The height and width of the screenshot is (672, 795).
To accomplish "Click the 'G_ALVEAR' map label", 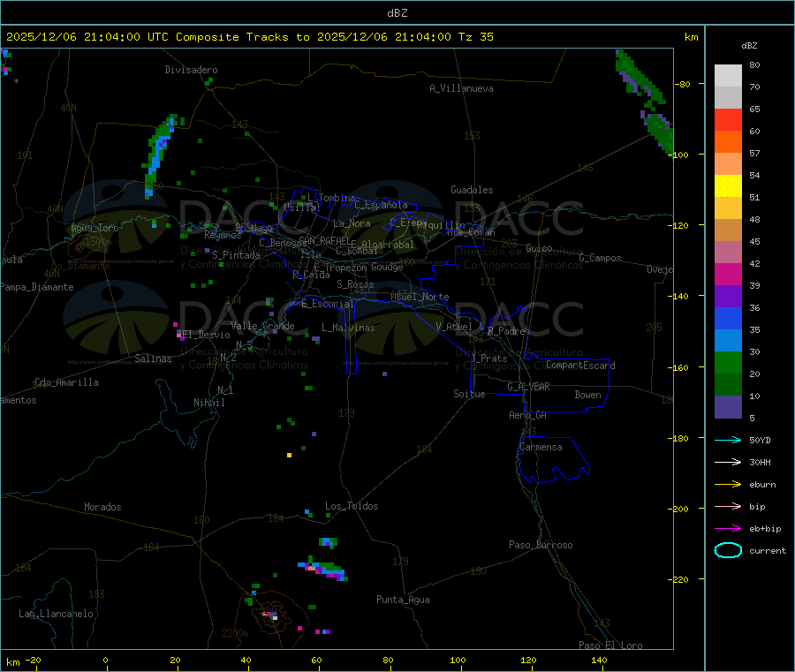I will pyautogui.click(x=528, y=386).
